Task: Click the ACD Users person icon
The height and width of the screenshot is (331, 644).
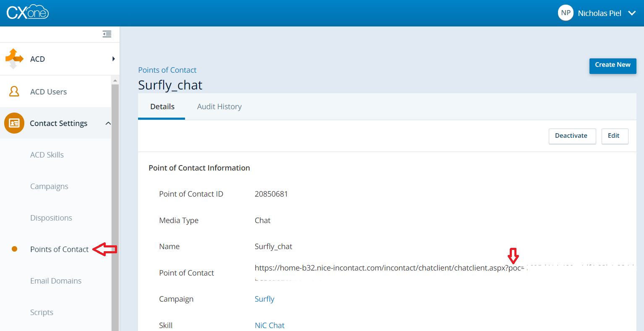Action: [x=14, y=92]
